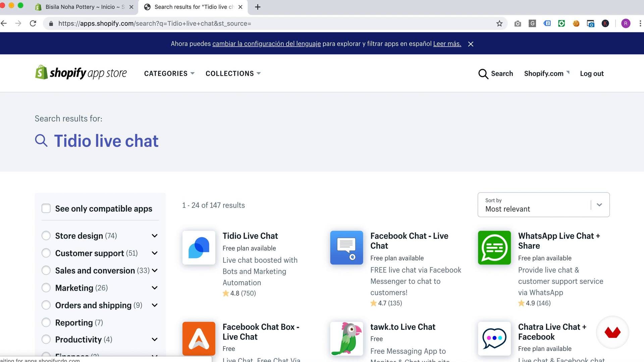The height and width of the screenshot is (362, 644).
Task: Open the tawk.to parrot app icon
Action: click(x=346, y=339)
